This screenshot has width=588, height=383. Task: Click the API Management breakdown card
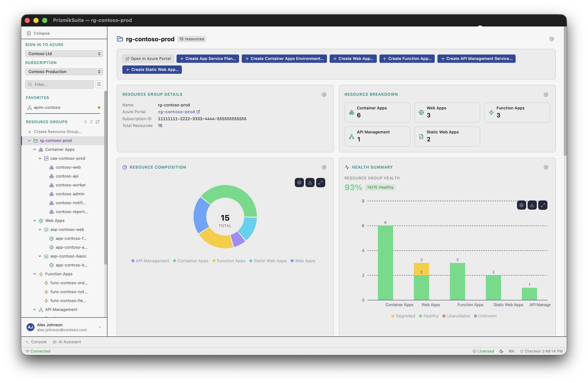tap(377, 136)
